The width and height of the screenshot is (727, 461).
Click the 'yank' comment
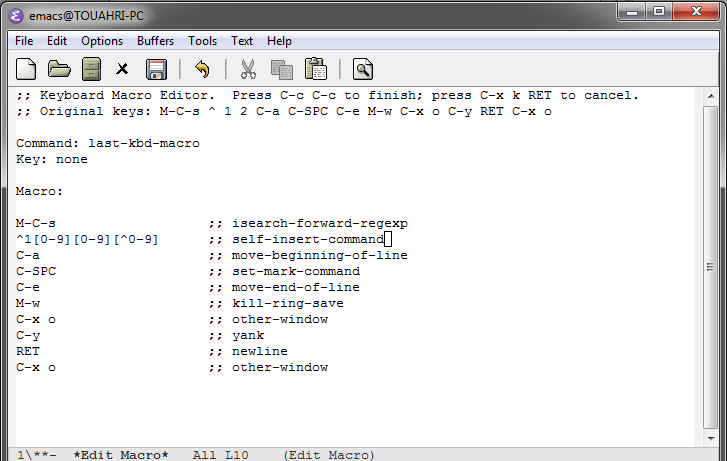(x=248, y=336)
